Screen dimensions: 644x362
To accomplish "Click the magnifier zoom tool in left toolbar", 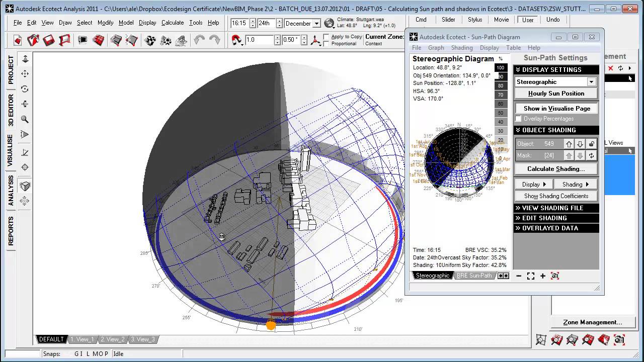I will point(25,120).
